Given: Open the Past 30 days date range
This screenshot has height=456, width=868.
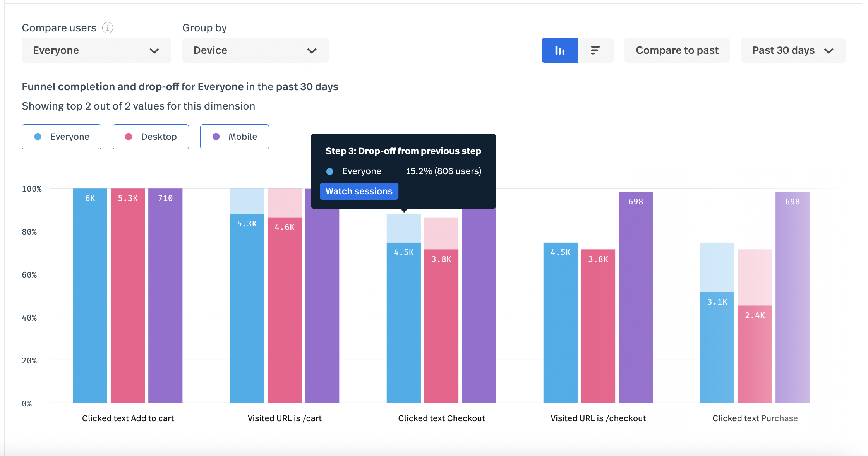Looking at the screenshot, I should [x=793, y=50].
